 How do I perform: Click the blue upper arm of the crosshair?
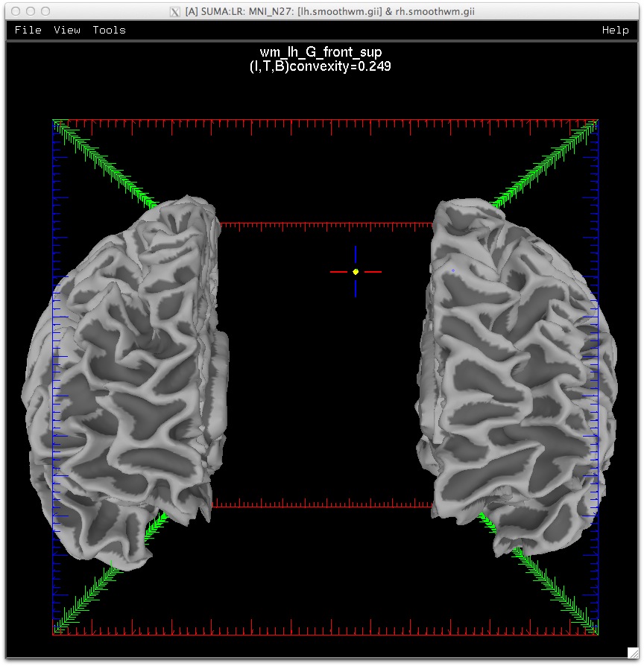356,256
